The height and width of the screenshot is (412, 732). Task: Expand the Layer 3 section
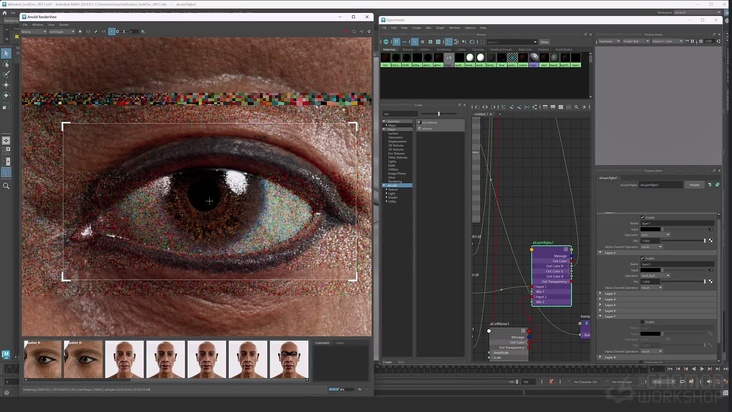click(x=657, y=293)
